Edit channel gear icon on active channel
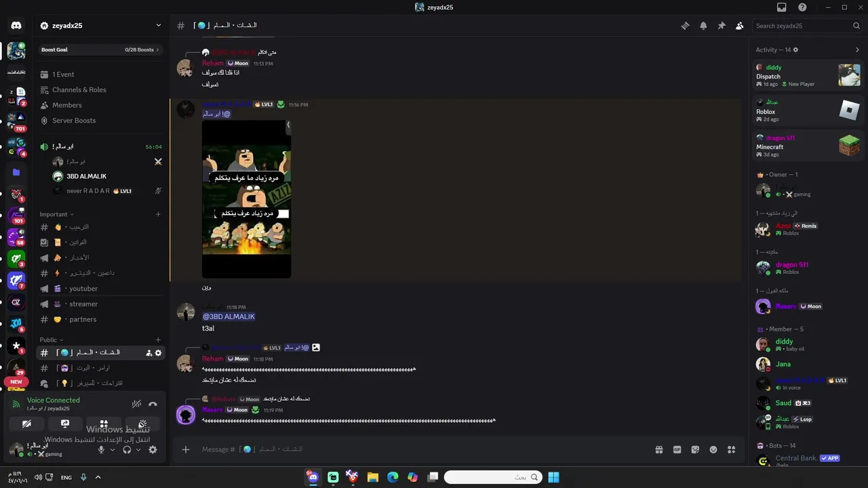The width and height of the screenshot is (868, 488). point(159,353)
